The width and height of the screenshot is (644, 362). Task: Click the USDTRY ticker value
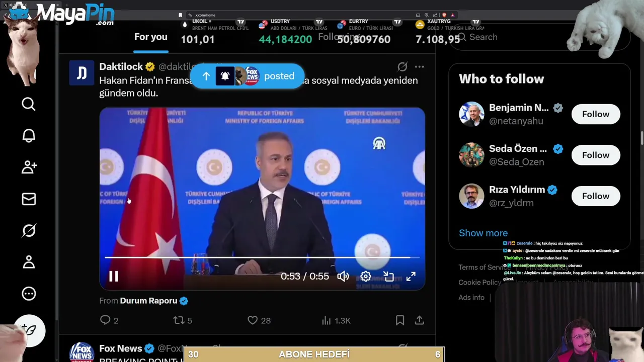[x=285, y=39]
